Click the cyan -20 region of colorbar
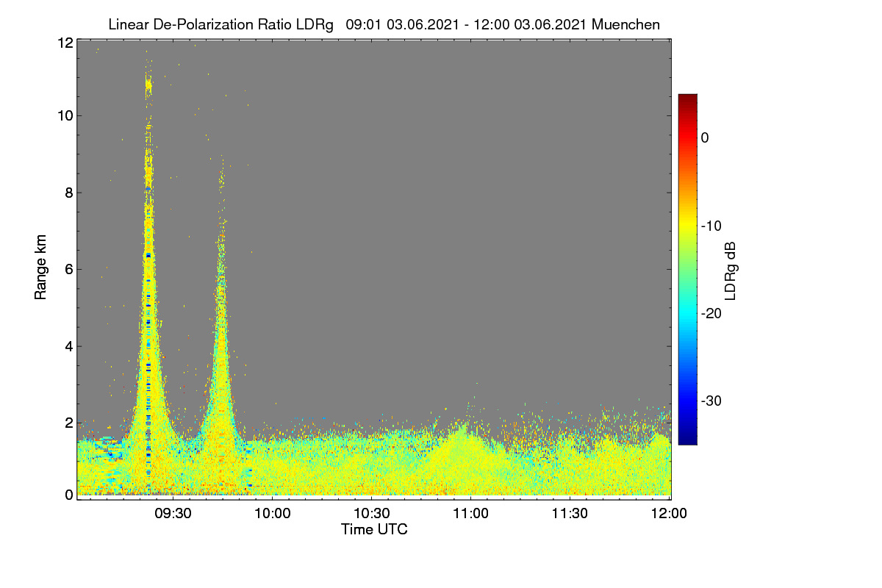 click(687, 313)
